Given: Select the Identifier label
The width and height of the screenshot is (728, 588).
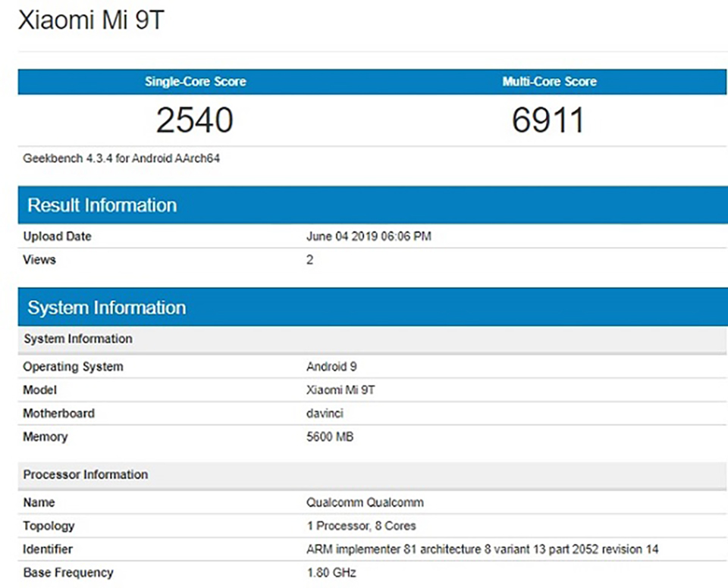Looking at the screenshot, I should tap(48, 549).
